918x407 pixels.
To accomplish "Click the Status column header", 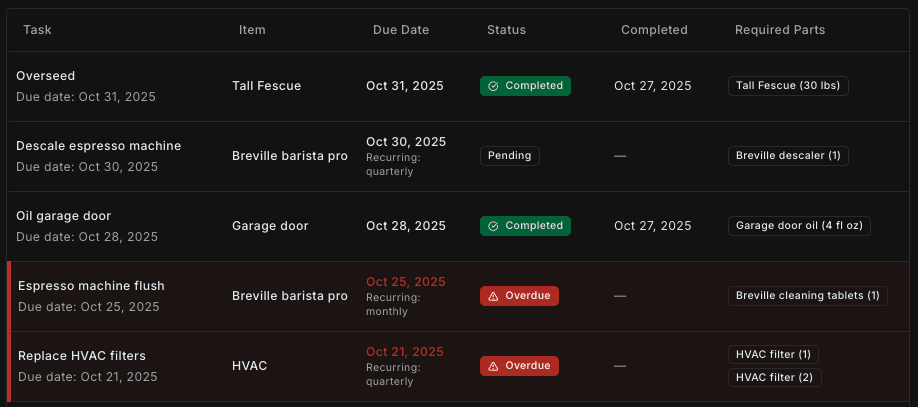I will point(506,30).
